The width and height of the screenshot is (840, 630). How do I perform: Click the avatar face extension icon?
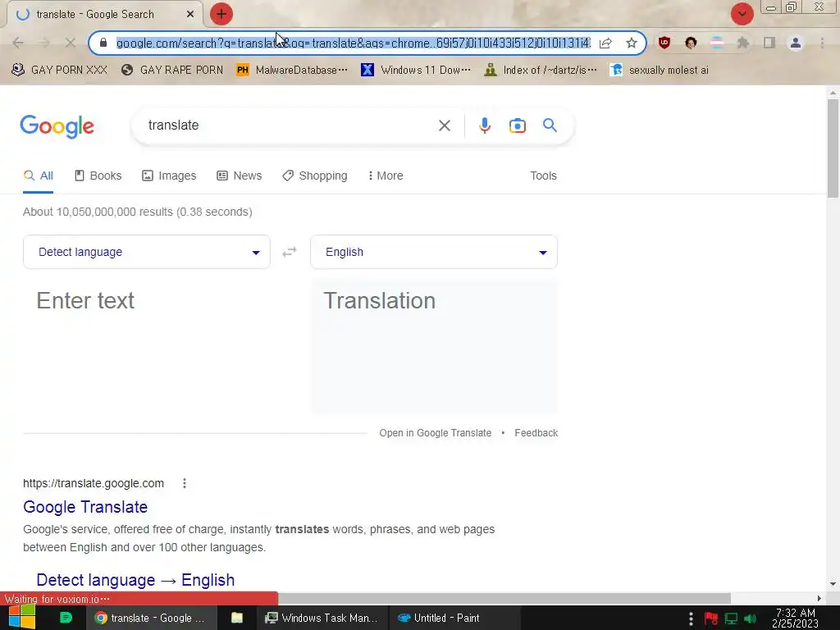[x=691, y=43]
